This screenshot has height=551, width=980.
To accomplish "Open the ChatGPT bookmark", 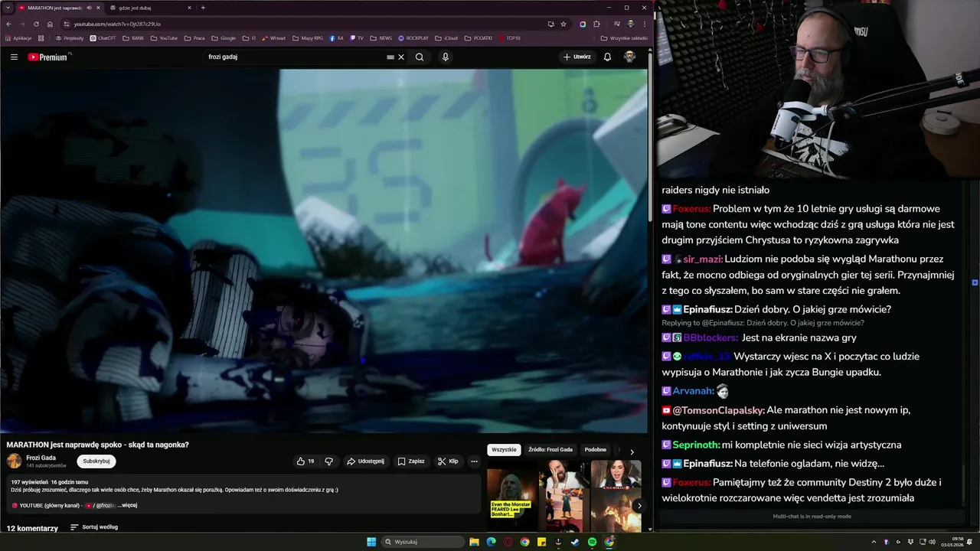I will tap(103, 38).
